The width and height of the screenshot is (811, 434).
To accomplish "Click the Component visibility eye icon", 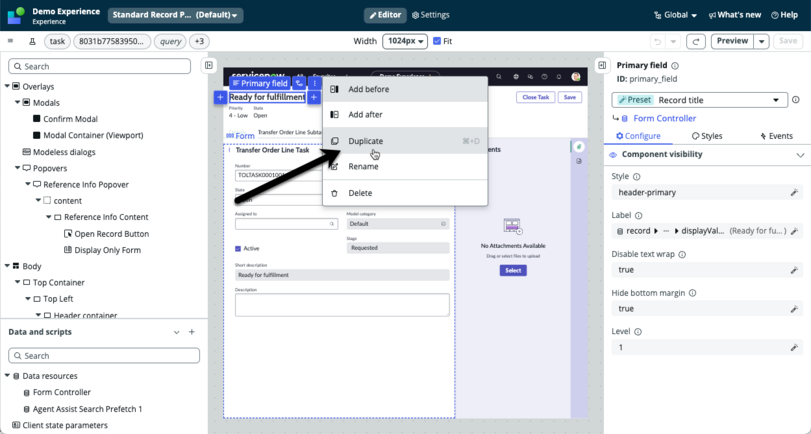I will [613, 155].
